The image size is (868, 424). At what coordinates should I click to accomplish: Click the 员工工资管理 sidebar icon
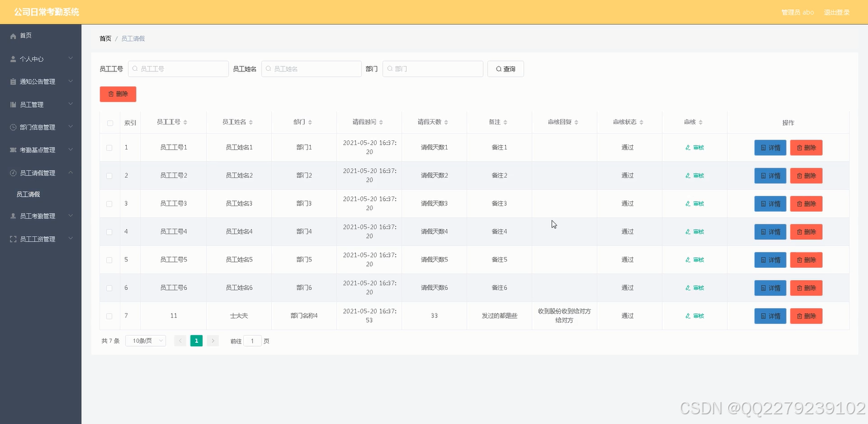pyautogui.click(x=13, y=239)
